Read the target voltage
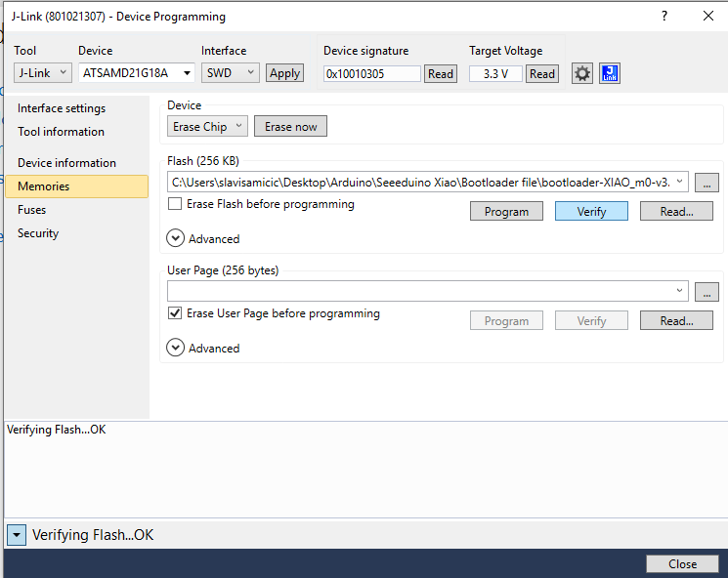Image resolution: width=728 pixels, height=578 pixels. click(x=541, y=74)
